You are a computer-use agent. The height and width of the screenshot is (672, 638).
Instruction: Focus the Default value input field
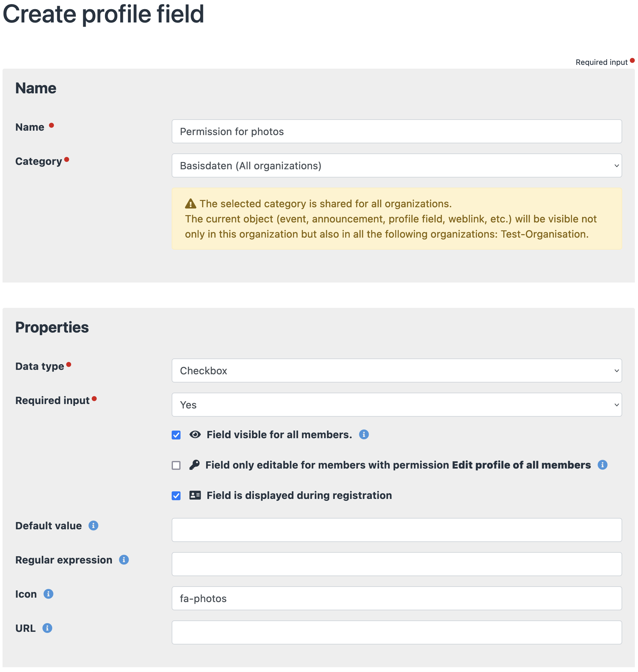click(396, 530)
